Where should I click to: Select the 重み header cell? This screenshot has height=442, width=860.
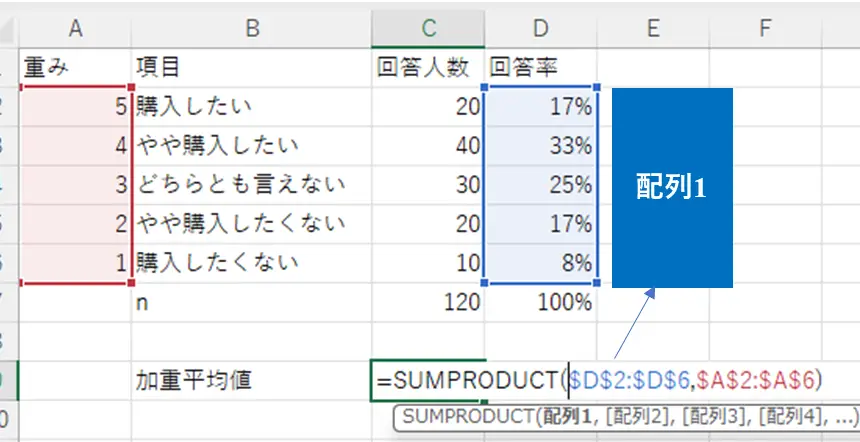click(75, 67)
